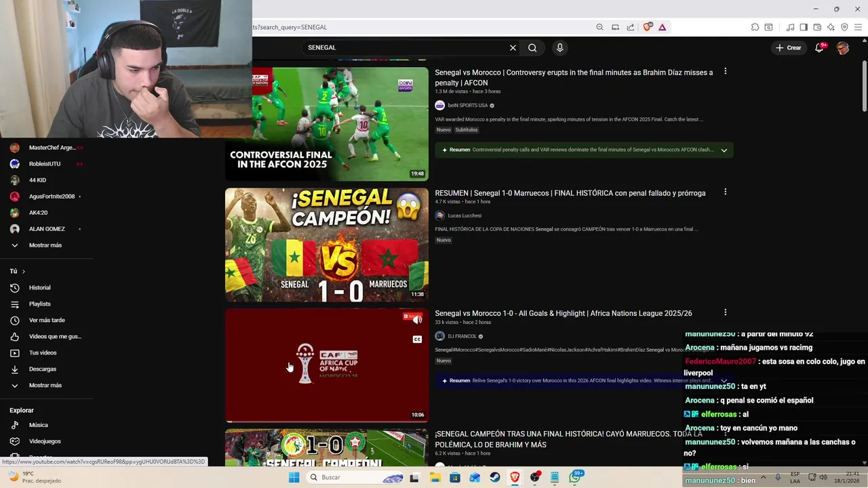Open Ver más tarde in the sidebar
Screen dimensions: 868x488
point(46,320)
